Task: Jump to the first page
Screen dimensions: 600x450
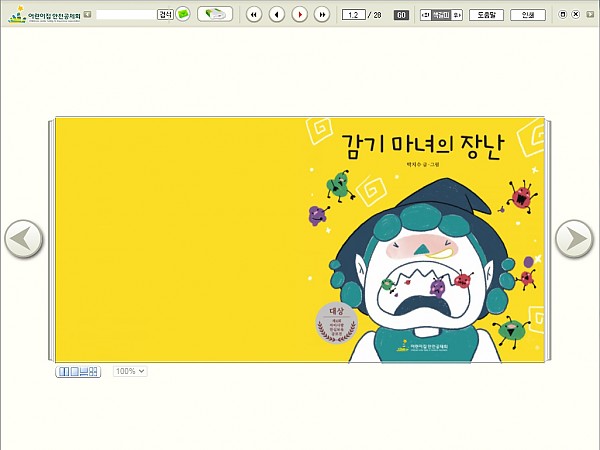Action: pyautogui.click(x=254, y=15)
